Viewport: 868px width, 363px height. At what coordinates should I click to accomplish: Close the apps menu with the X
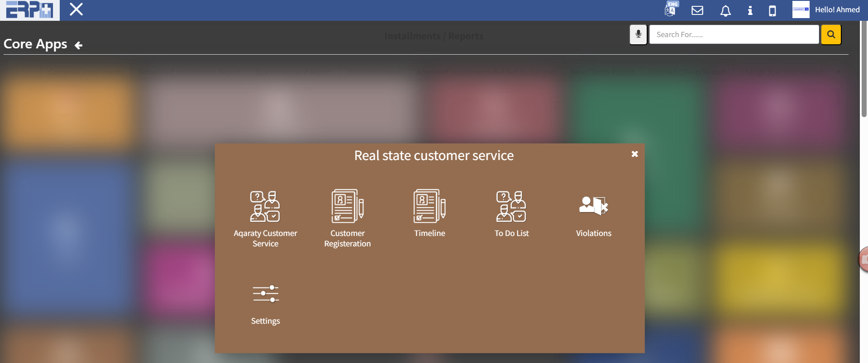pyautogui.click(x=76, y=9)
